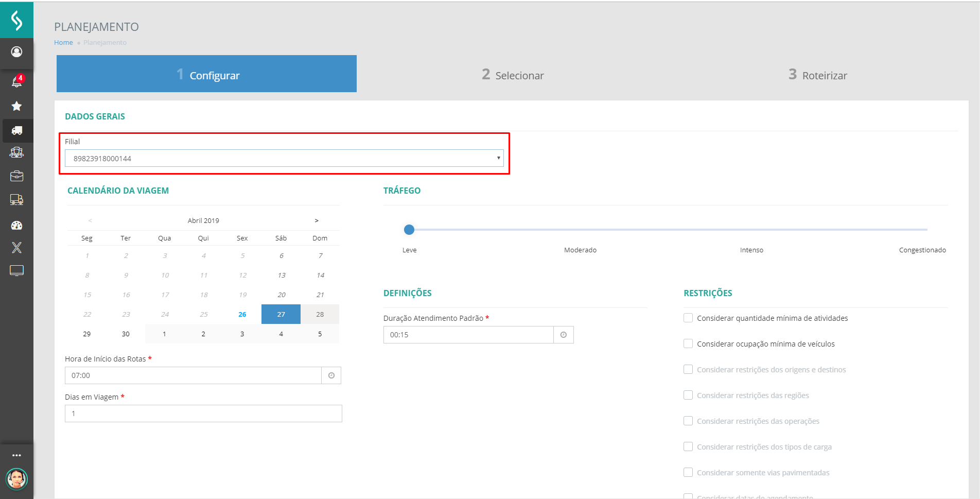Select day 28 in the calendar
The image size is (980, 499).
[320, 314]
